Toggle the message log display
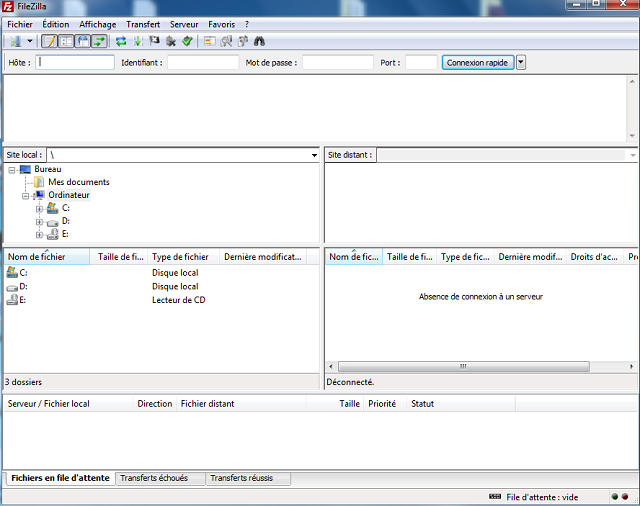The width and height of the screenshot is (640, 506). click(50, 41)
